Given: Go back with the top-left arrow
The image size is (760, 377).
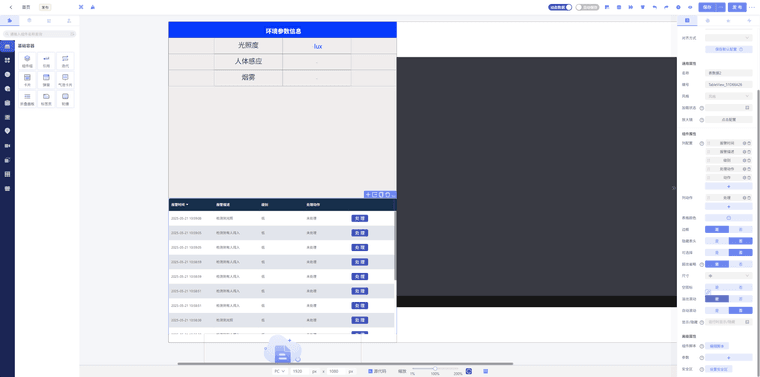Looking at the screenshot, I should [11, 7].
